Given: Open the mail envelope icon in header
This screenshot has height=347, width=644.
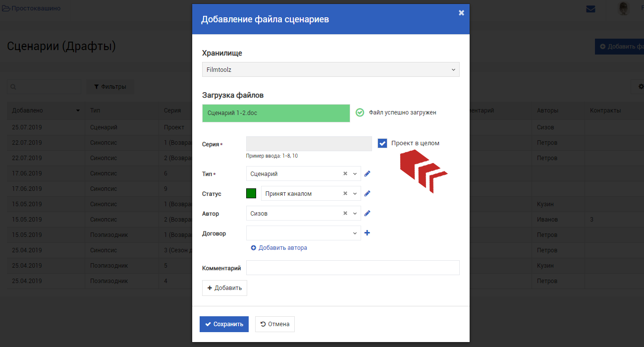Looking at the screenshot, I should click(x=590, y=8).
